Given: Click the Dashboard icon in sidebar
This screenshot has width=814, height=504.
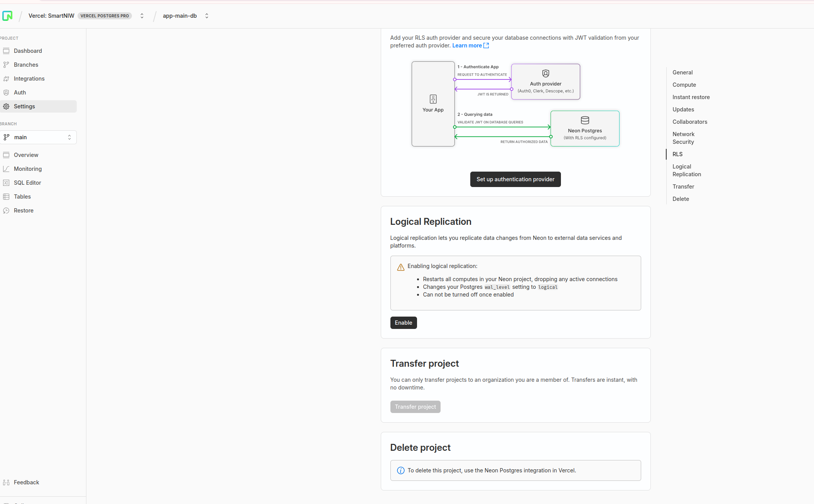Looking at the screenshot, I should pyautogui.click(x=6, y=51).
